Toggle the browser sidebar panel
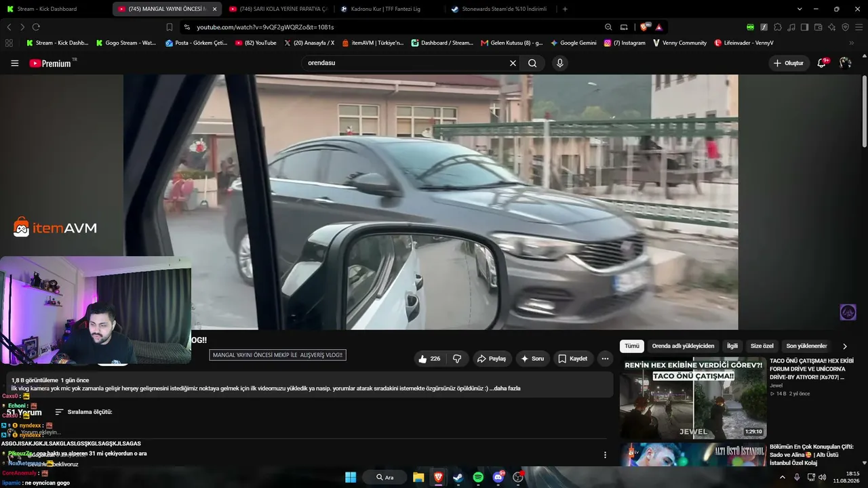This screenshot has width=868, height=488. (804, 27)
